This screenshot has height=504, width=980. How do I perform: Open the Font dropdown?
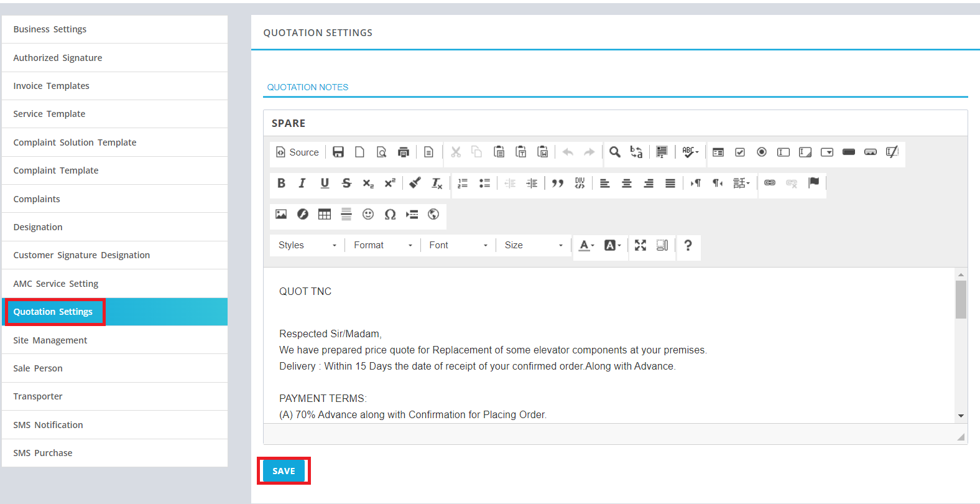point(458,245)
